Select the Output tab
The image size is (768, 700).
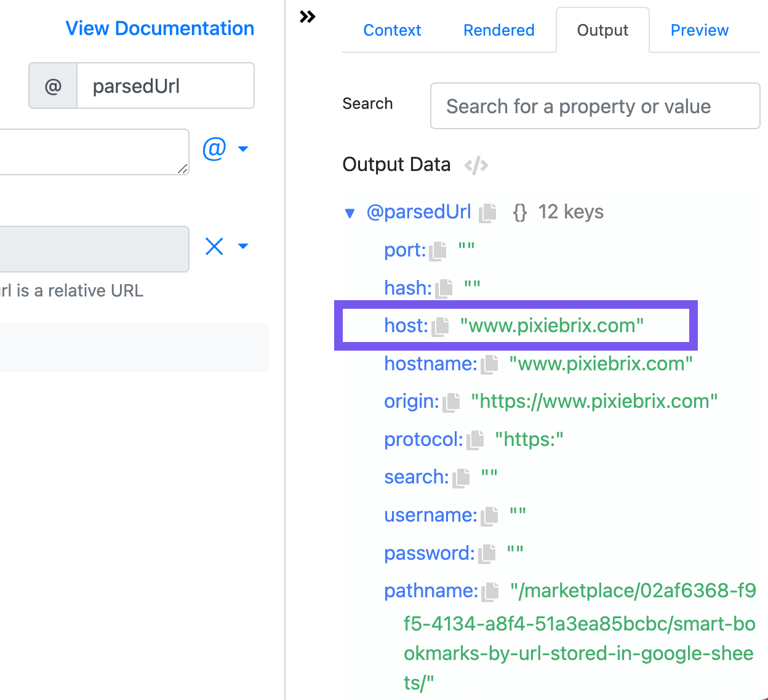(x=602, y=30)
